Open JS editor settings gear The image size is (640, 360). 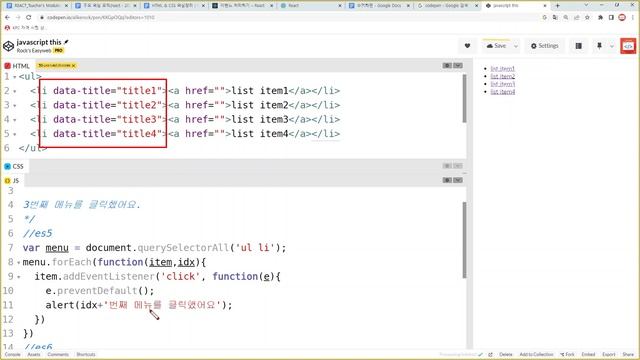tap(447, 180)
